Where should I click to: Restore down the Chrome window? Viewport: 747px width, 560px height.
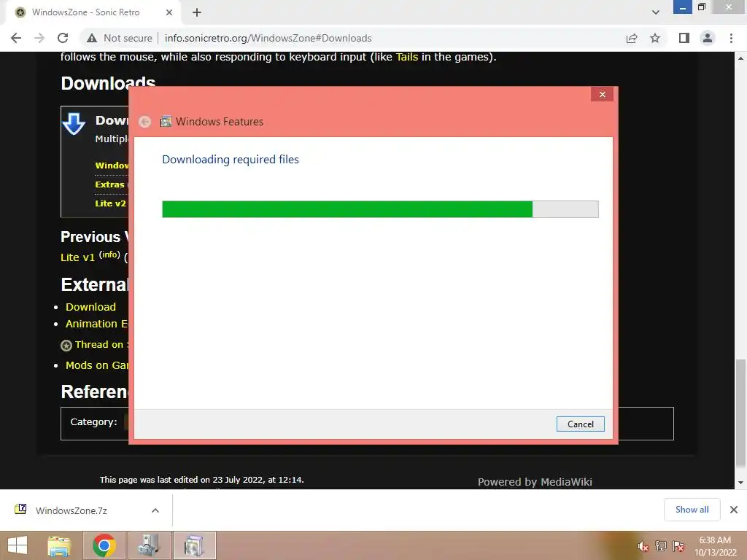coord(701,7)
